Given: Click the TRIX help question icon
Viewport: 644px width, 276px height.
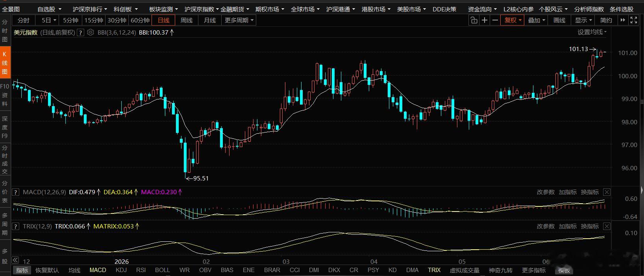Looking at the screenshot, I should pos(16,226).
